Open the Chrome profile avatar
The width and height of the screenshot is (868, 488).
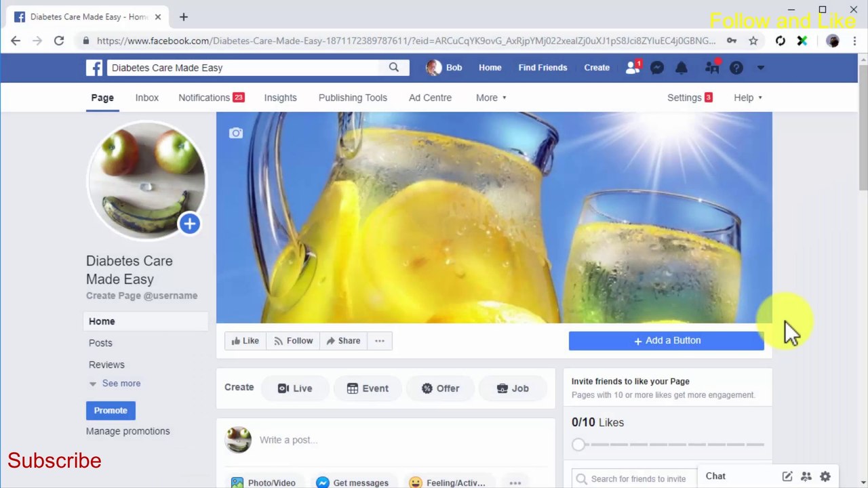pos(833,41)
